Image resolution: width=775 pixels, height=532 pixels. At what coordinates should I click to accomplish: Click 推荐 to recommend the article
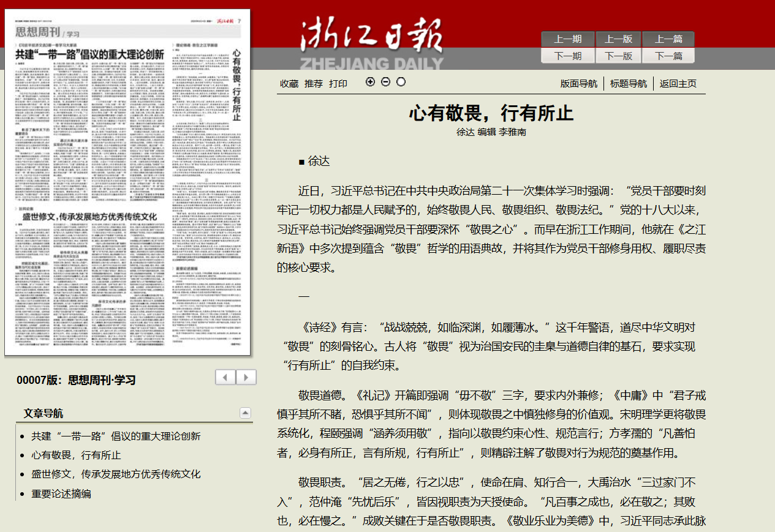pyautogui.click(x=314, y=84)
